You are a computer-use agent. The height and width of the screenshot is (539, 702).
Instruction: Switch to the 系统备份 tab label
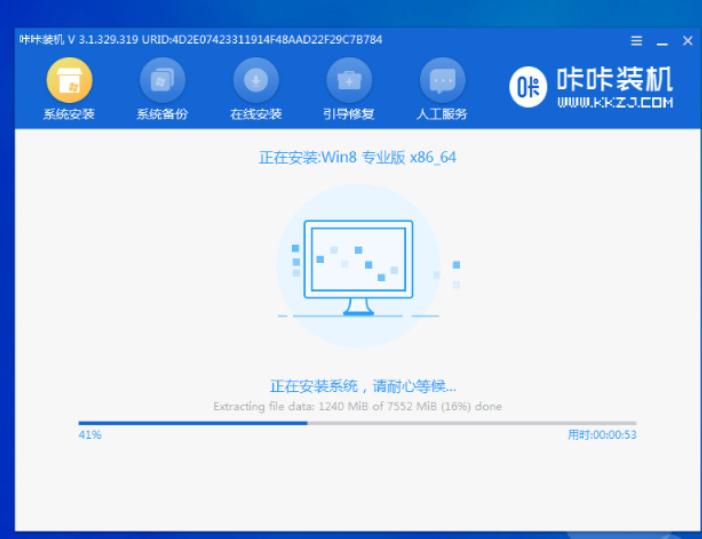point(162,114)
